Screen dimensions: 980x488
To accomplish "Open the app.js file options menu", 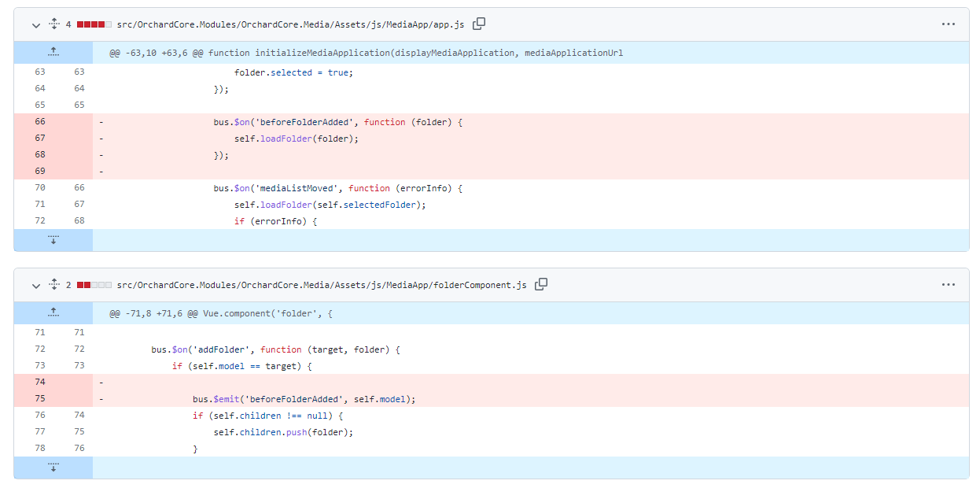I will click(x=948, y=24).
